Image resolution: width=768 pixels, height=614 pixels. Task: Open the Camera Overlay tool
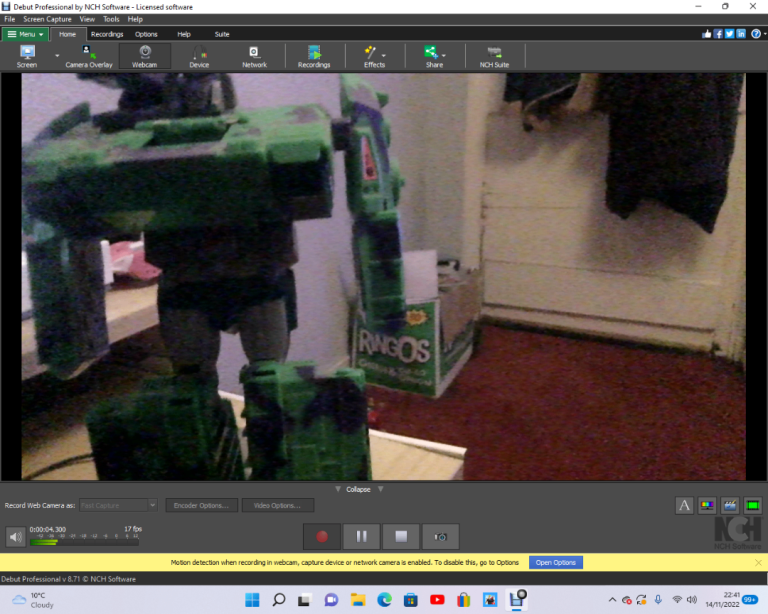[x=89, y=56]
